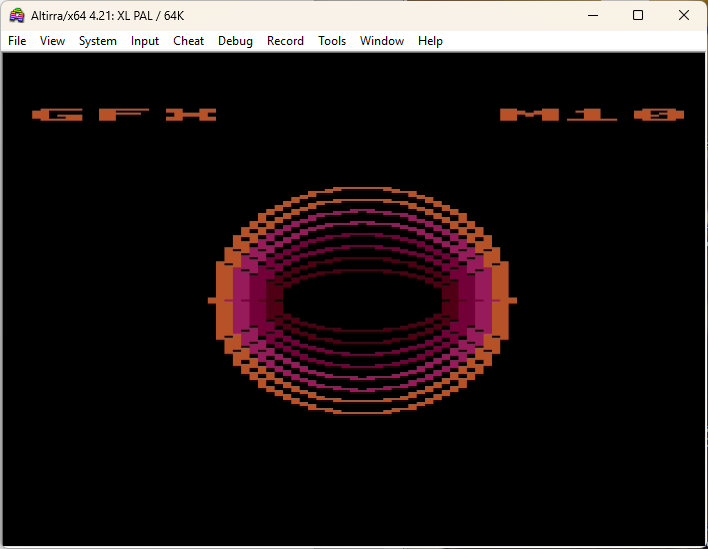
Task: Click the Altirra app icon in title bar
Action: 17,15
